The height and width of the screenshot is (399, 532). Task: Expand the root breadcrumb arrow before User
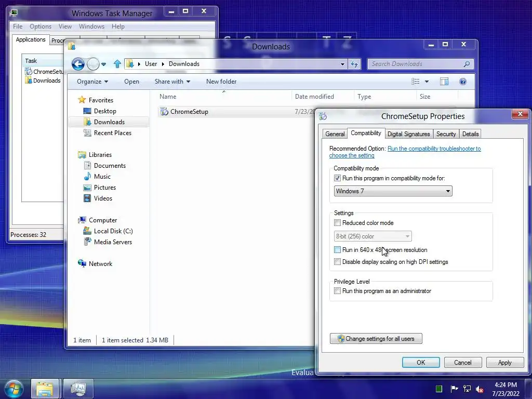[139, 64]
